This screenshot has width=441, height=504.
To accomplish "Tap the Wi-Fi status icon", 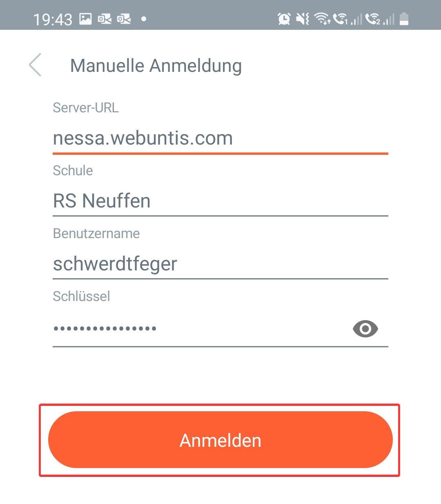I will point(322,19).
